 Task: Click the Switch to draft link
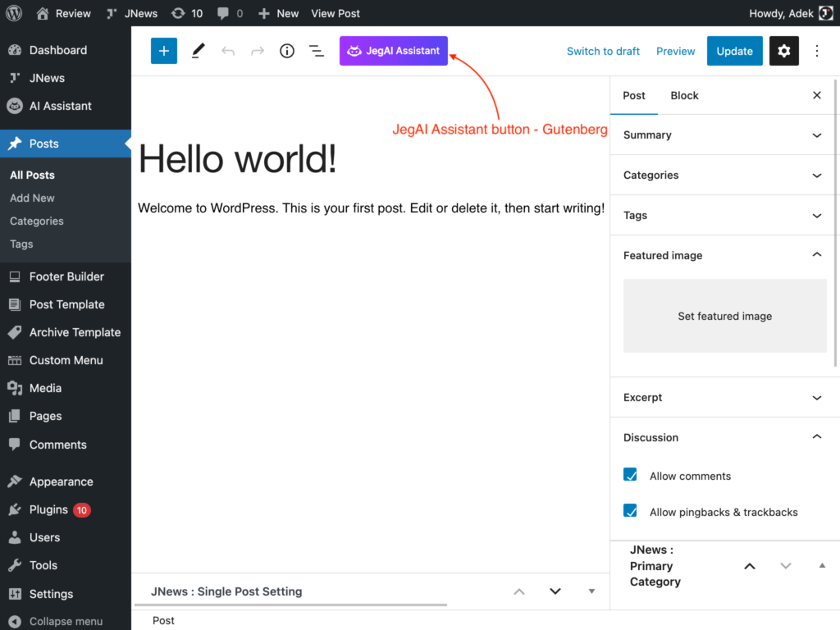[603, 51]
